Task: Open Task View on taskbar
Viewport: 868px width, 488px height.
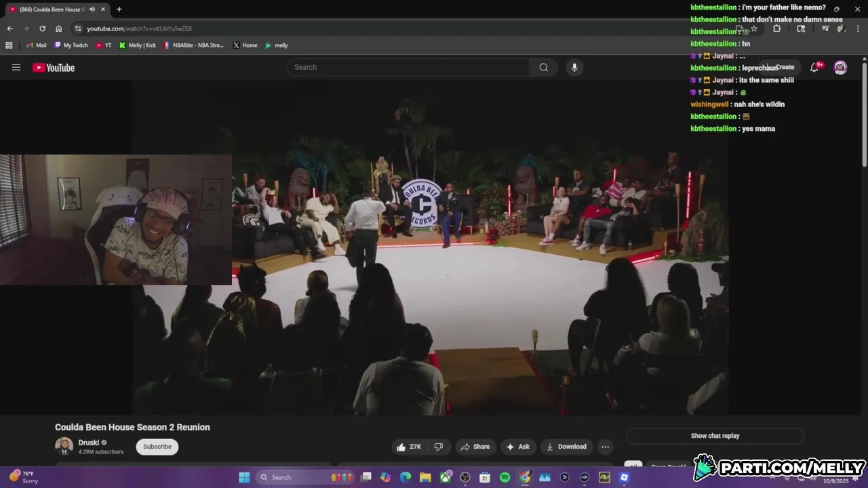Action: [366, 477]
